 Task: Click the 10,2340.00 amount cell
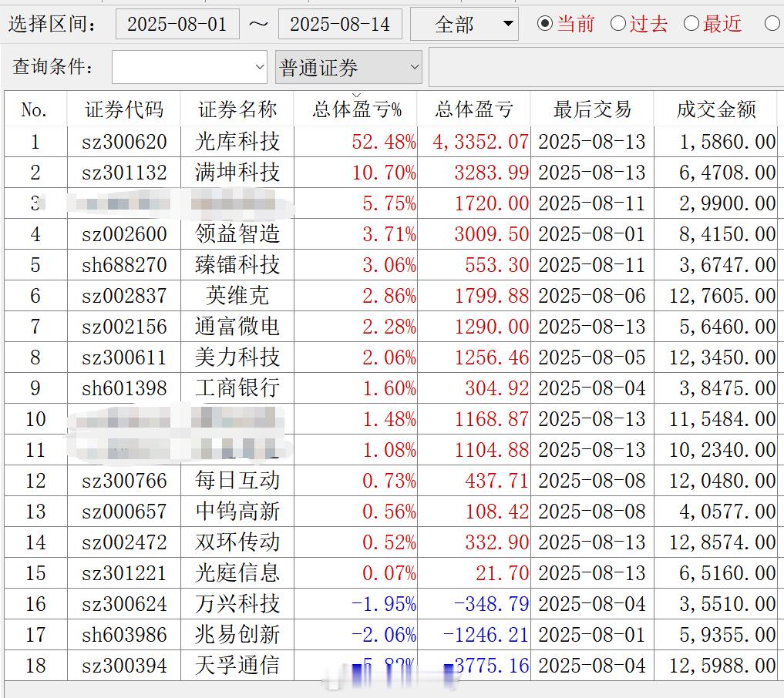coord(716,450)
